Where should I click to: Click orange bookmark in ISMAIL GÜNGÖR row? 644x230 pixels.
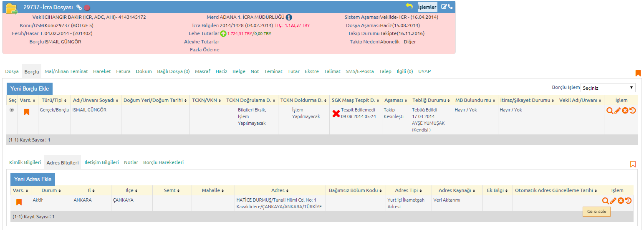tap(26, 112)
